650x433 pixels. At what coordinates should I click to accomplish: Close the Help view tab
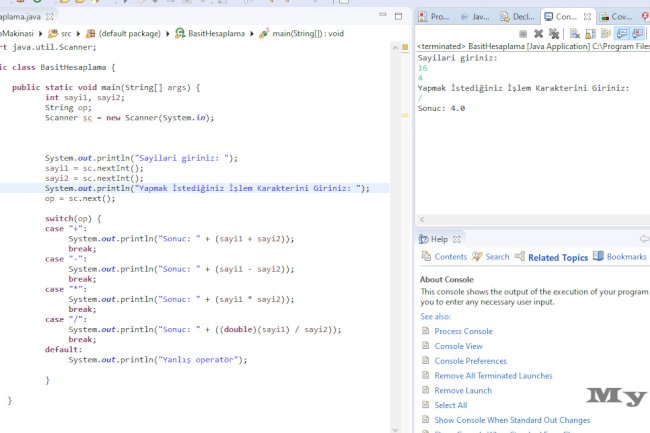(458, 240)
